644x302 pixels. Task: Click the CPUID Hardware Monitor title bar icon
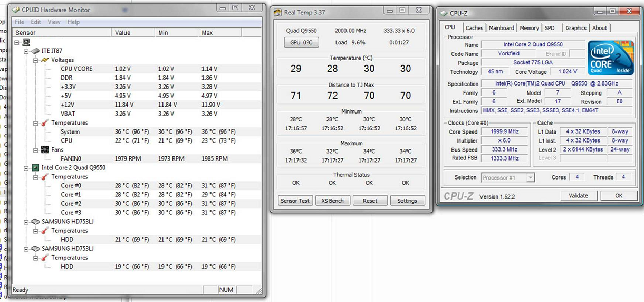point(15,10)
